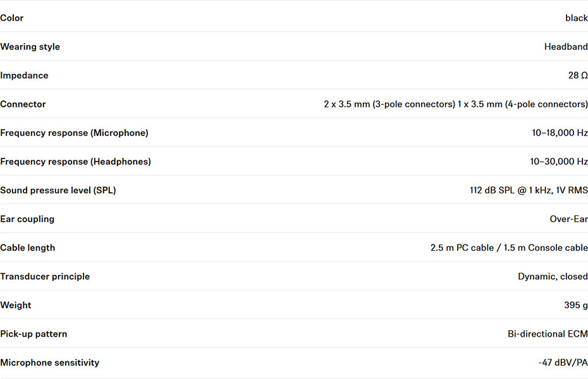Click Sound pressure level (SPL) label

pyautogui.click(x=58, y=191)
